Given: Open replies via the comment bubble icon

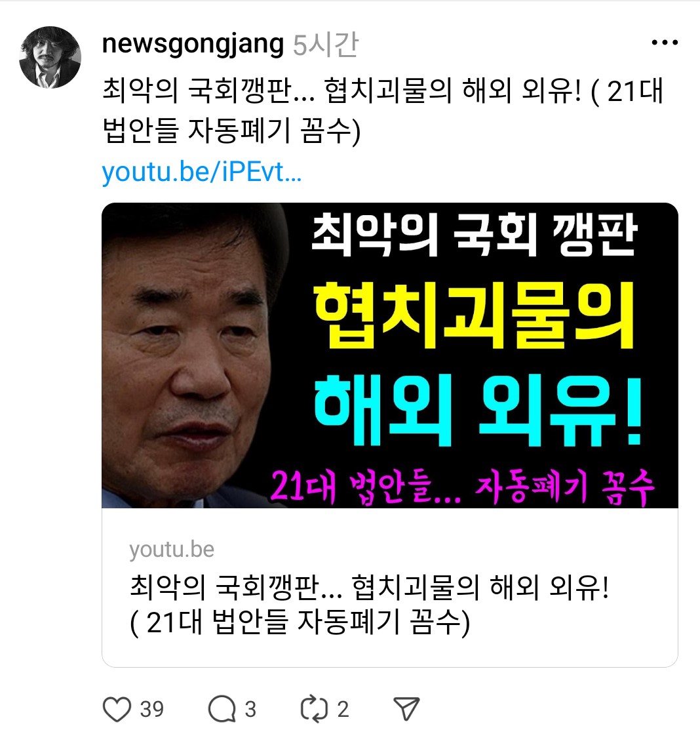Looking at the screenshot, I should tap(222, 709).
